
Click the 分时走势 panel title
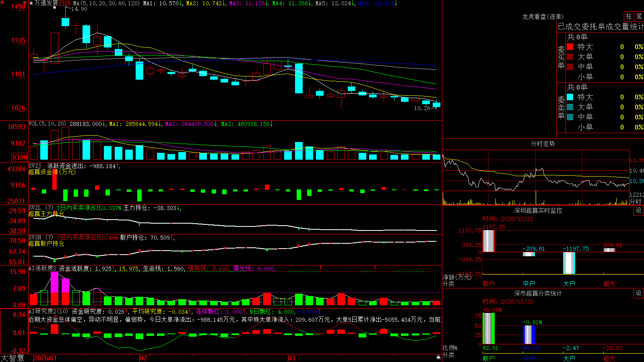coord(543,144)
